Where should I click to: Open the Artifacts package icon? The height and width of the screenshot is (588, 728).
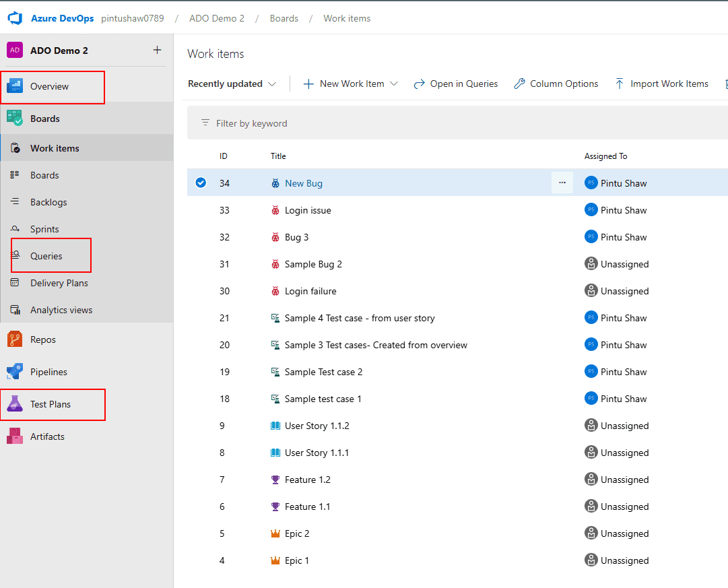(x=15, y=436)
